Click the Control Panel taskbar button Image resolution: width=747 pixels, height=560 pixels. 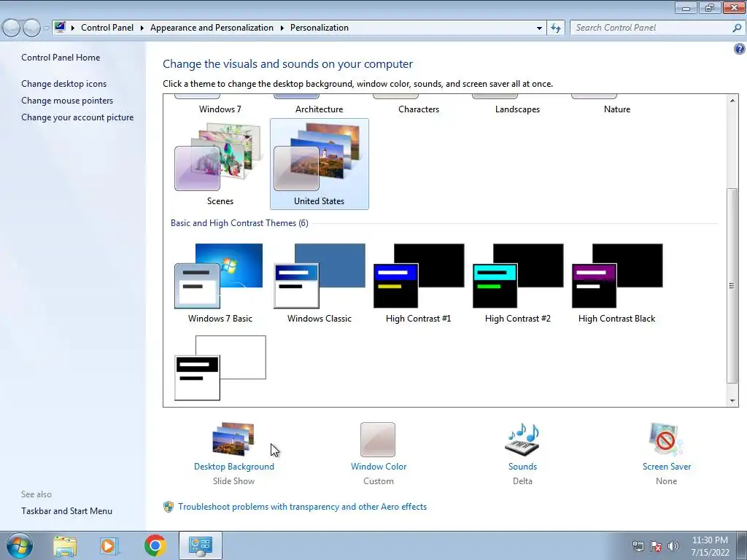200,545
